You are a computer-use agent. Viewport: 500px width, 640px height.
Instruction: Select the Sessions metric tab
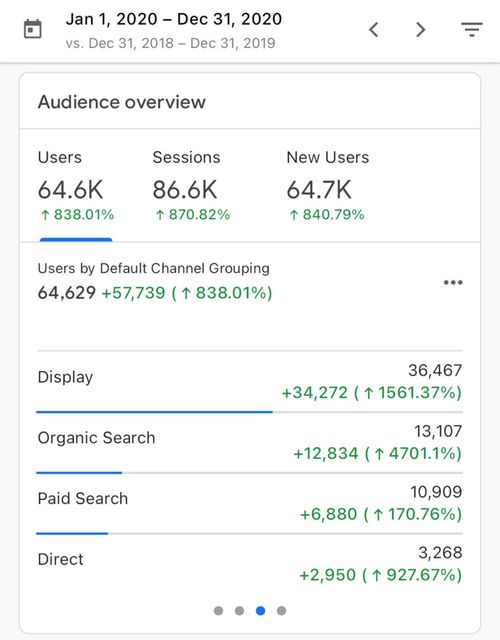[x=191, y=186]
